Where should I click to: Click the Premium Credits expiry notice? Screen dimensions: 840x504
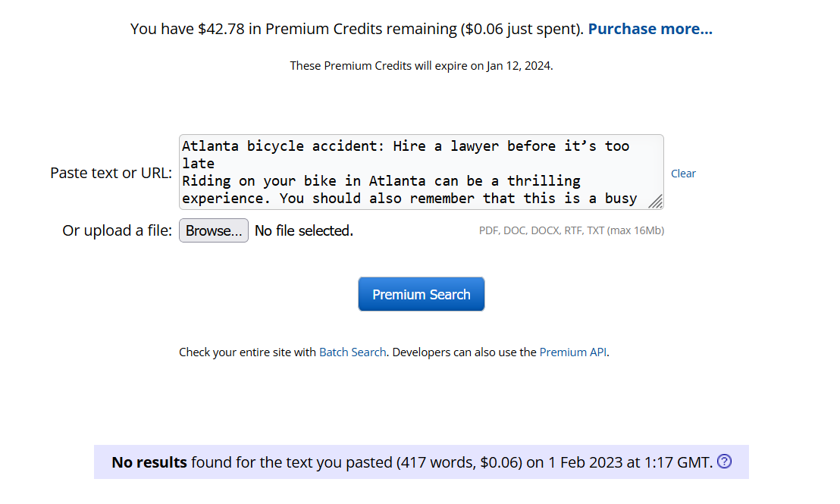point(422,66)
